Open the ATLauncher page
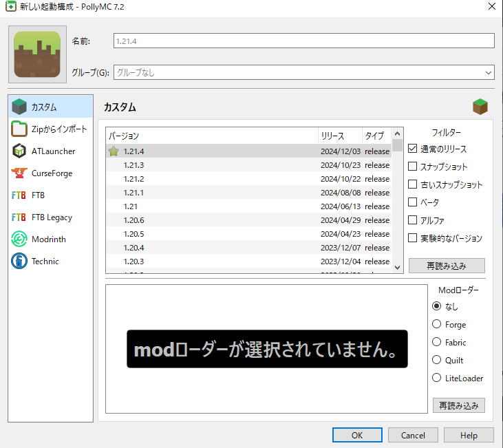 [51, 151]
